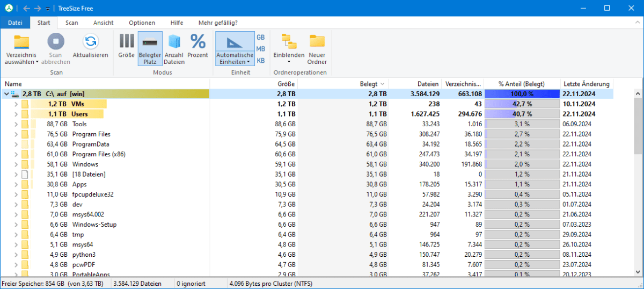This screenshot has width=644, height=289.
Task: Open the Ansicht ribbon tab
Action: (x=103, y=23)
